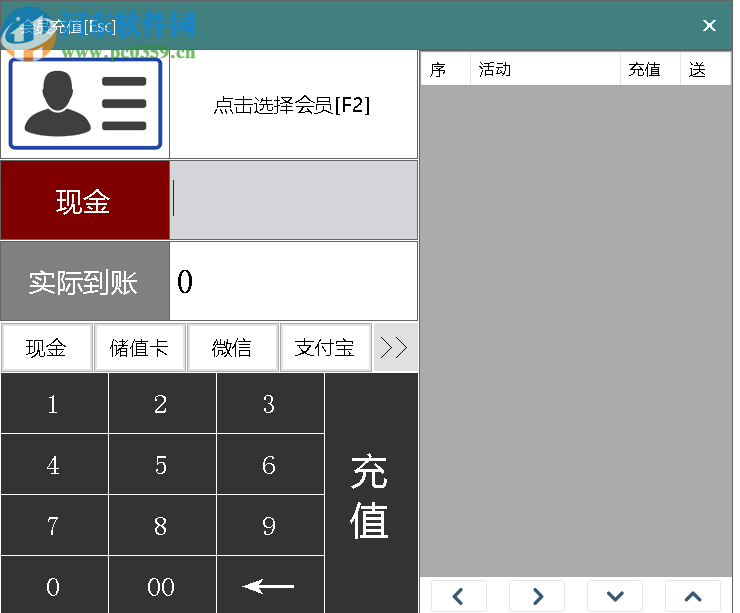
Task: Tap keypad double zero 00 key
Action: tap(162, 585)
